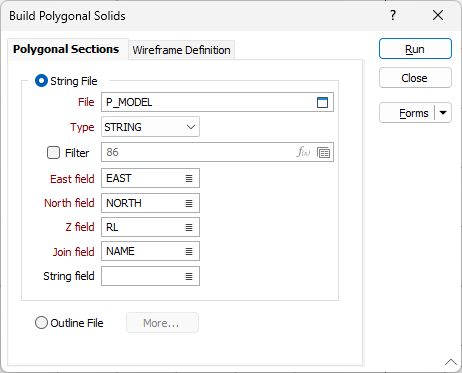Open the String field list picker icon
462x373 pixels.
point(189,276)
